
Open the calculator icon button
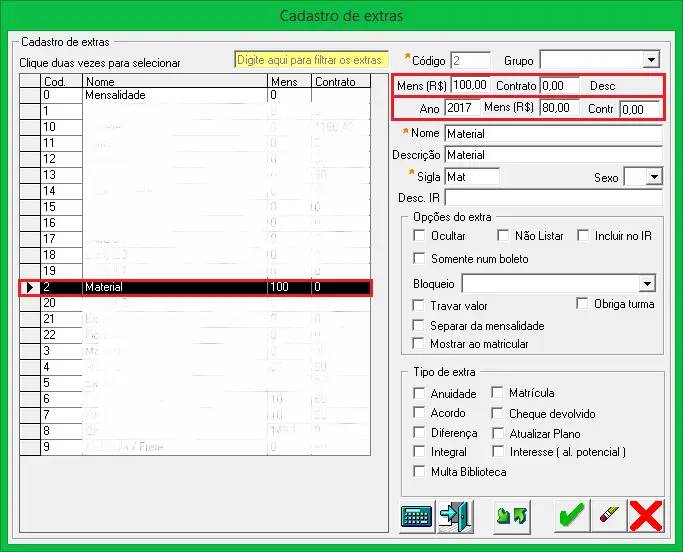click(415, 516)
